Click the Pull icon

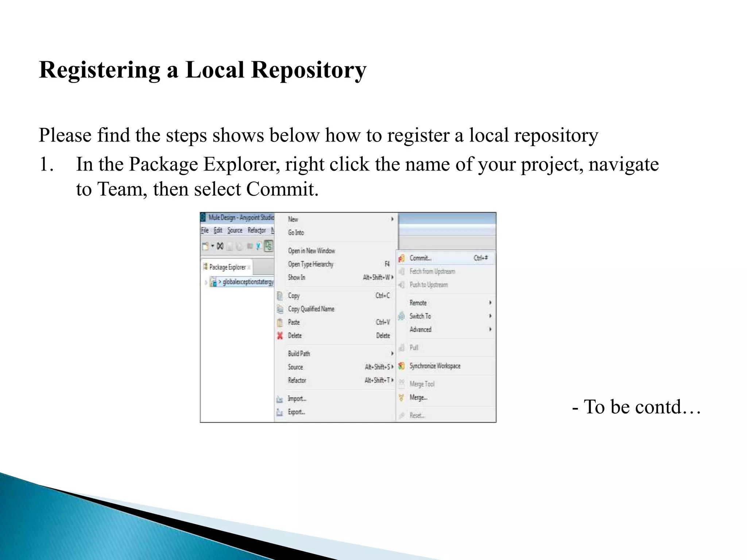(x=402, y=347)
